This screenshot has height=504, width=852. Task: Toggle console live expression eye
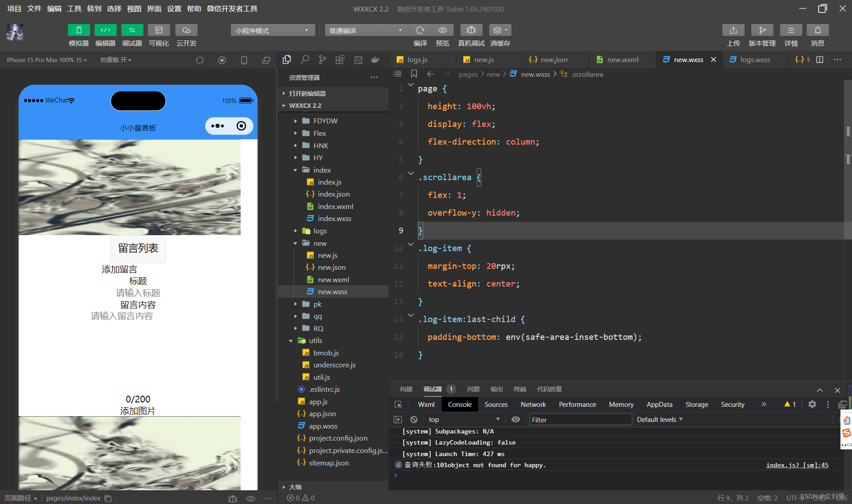pos(515,419)
